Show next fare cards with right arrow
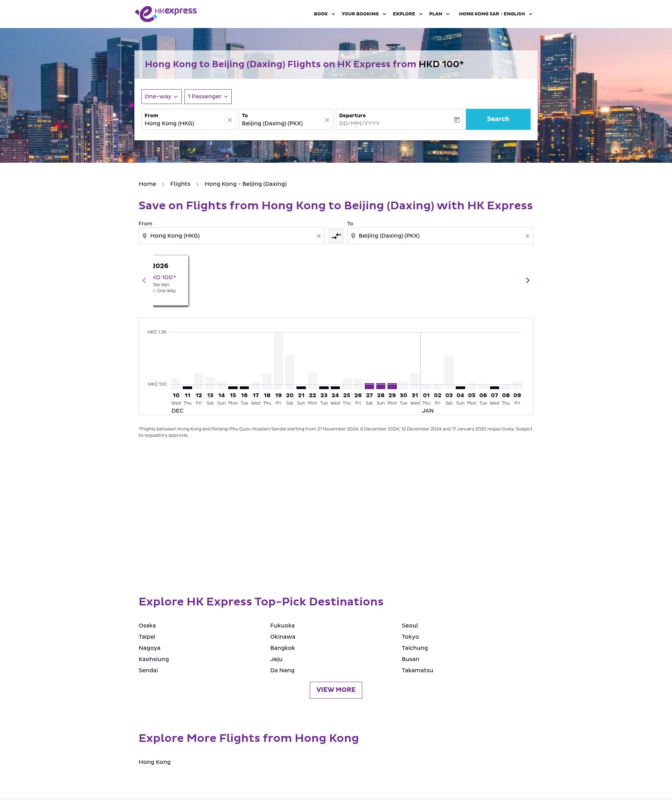Image resolution: width=672 pixels, height=800 pixels. [x=527, y=280]
